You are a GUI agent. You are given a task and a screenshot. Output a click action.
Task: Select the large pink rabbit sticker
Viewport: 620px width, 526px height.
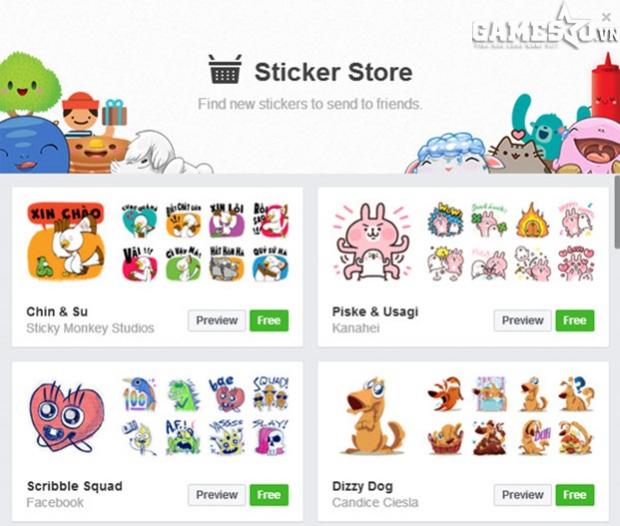point(371,241)
